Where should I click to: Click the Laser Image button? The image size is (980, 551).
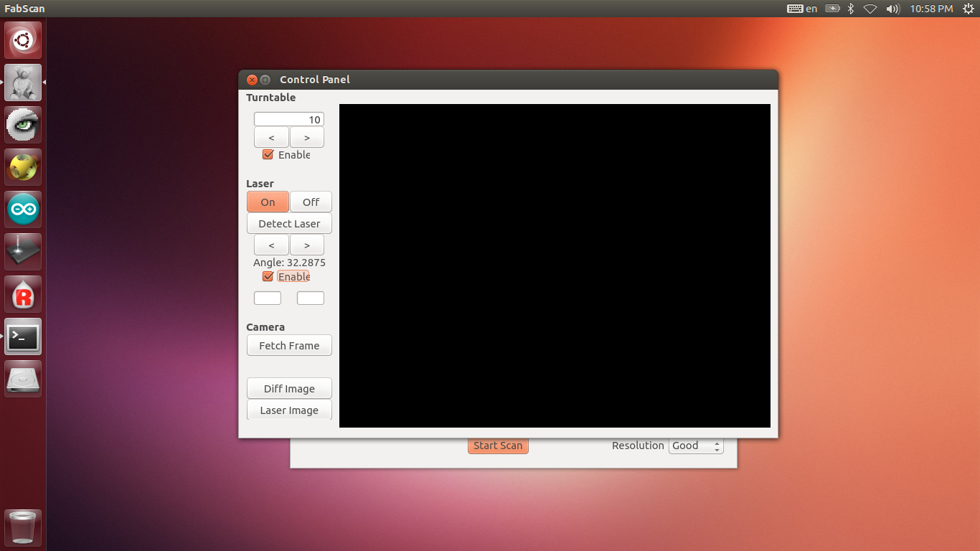click(289, 410)
